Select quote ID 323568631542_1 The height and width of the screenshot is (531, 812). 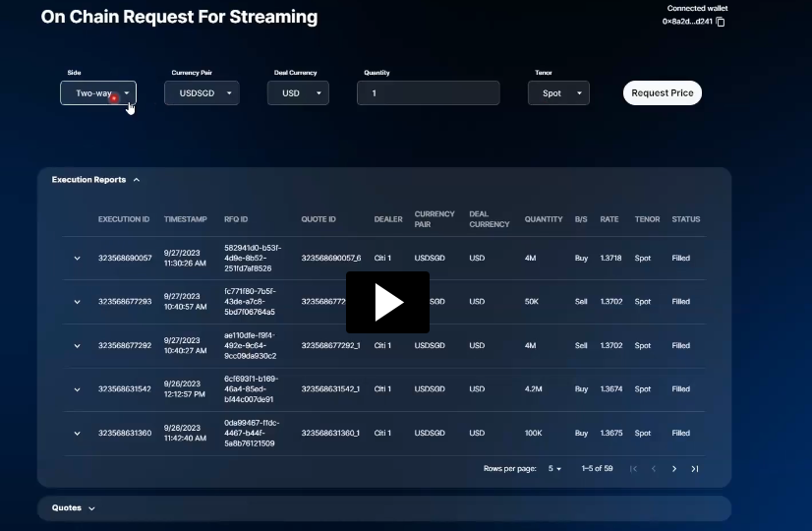pos(330,389)
